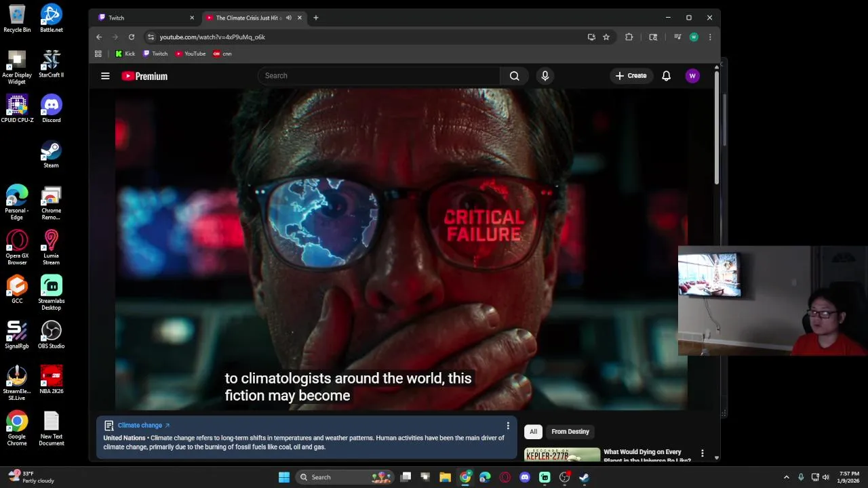This screenshot has width=868, height=488.
Task: Go back in browser history
Action: click(99, 37)
